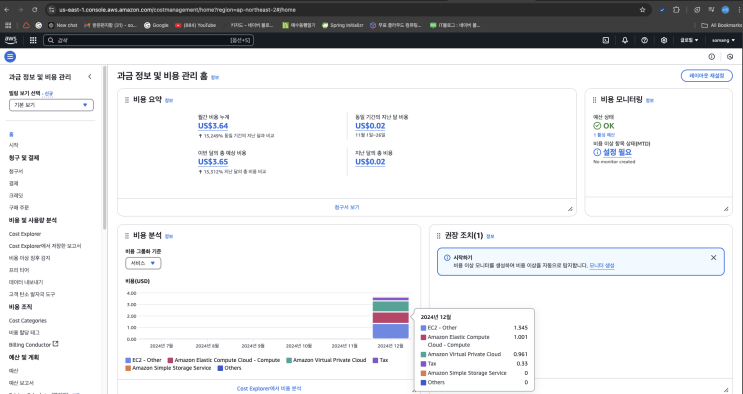Click the circular icon right of the info icon
Image resolution: width=743 pixels, height=394 pixels.
pos(730,56)
